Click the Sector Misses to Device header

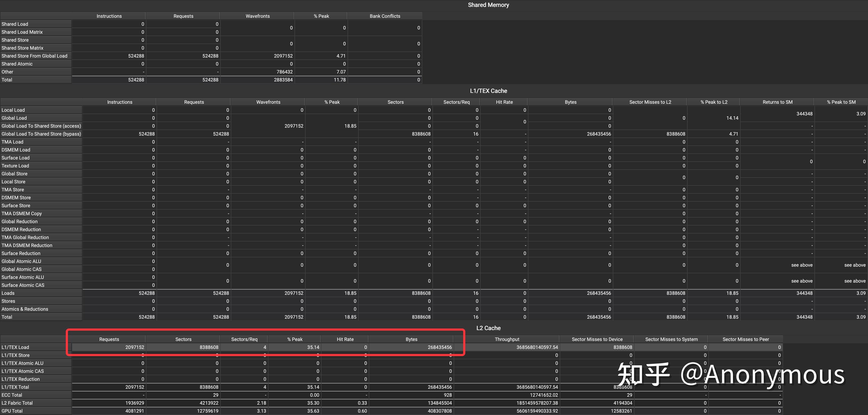(597, 339)
